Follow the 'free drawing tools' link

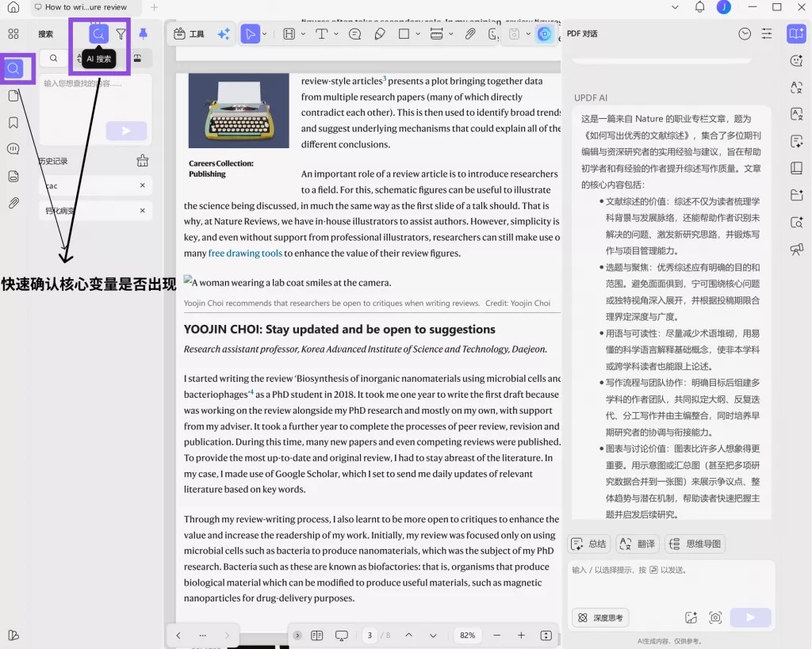(245, 253)
